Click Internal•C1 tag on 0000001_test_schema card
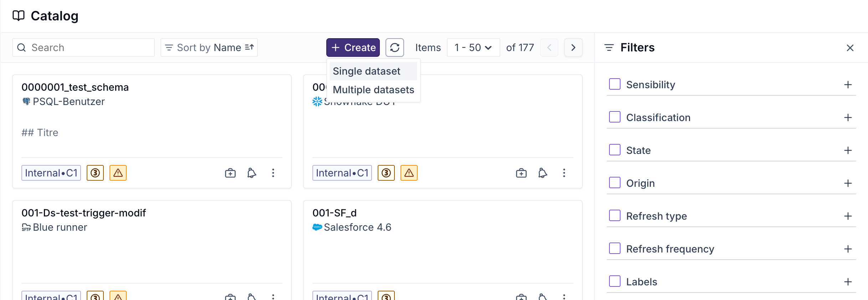The width and height of the screenshot is (868, 300). coord(51,173)
